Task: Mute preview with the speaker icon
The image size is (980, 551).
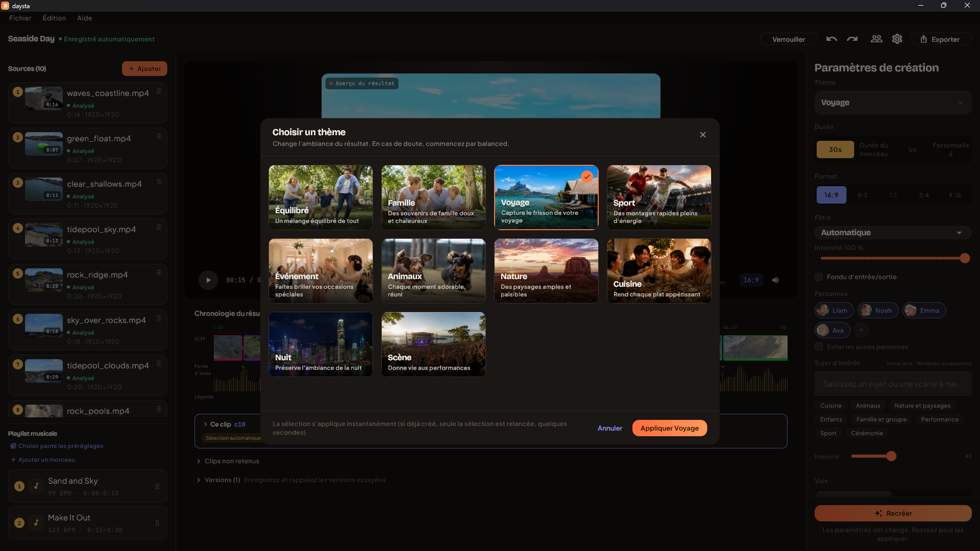Action: 775,280
